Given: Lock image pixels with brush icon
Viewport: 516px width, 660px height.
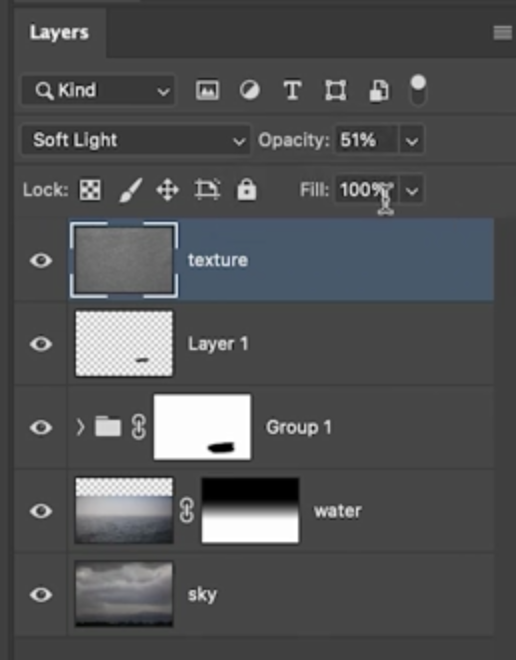Looking at the screenshot, I should 130,190.
